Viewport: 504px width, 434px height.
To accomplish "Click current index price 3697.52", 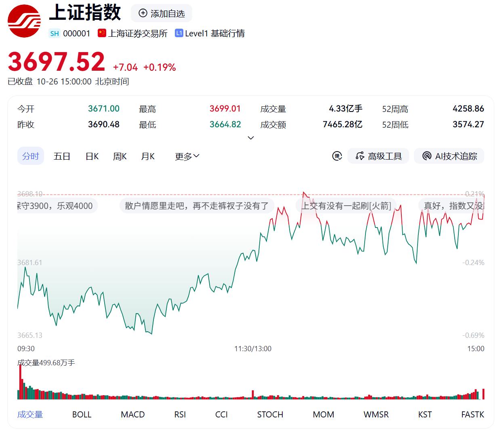I will (x=57, y=62).
